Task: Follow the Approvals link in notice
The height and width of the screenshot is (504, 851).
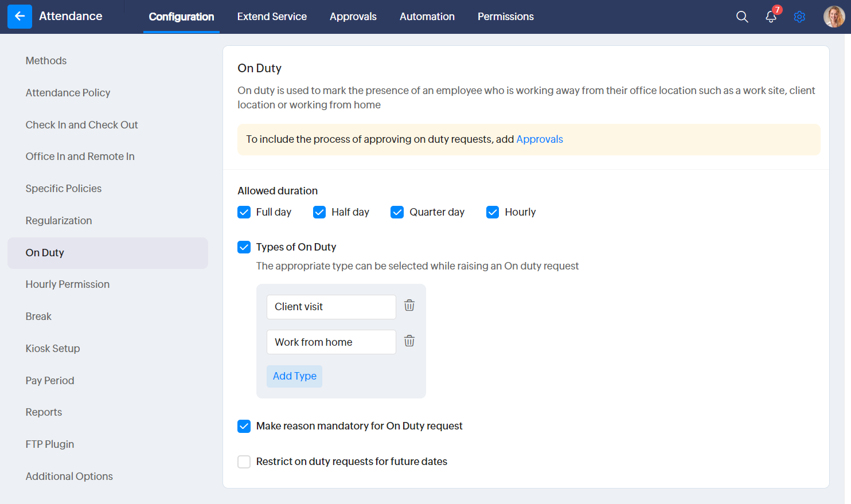Action: click(x=539, y=139)
